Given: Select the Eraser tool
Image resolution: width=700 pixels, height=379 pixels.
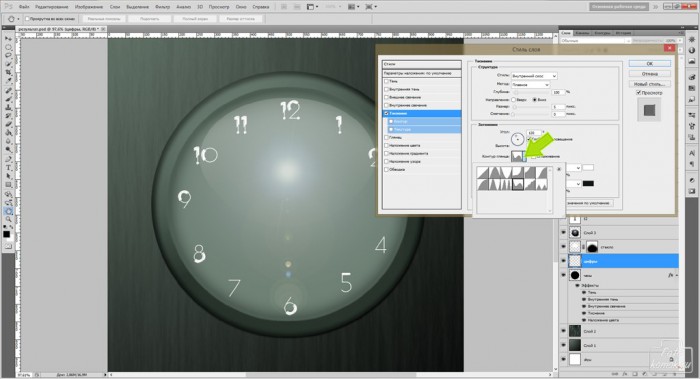Looking at the screenshot, I should pos(8,124).
